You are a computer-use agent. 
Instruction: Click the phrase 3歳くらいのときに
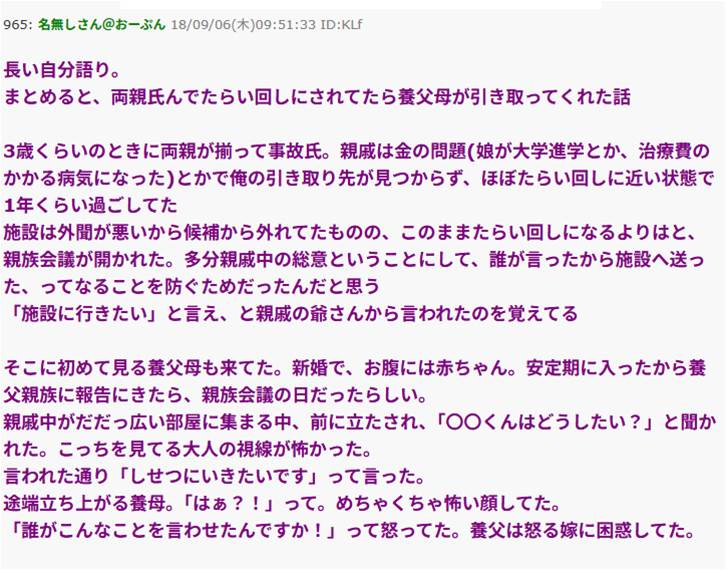point(81,151)
